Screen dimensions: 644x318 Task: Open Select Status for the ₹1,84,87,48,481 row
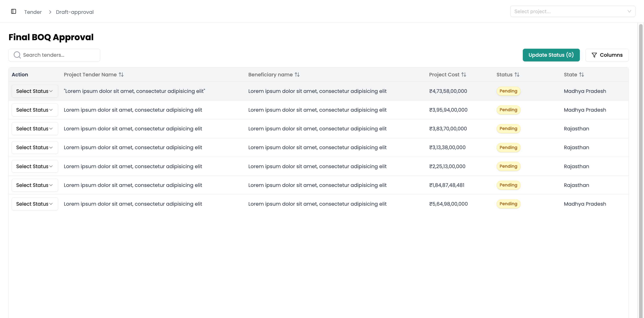[34, 185]
